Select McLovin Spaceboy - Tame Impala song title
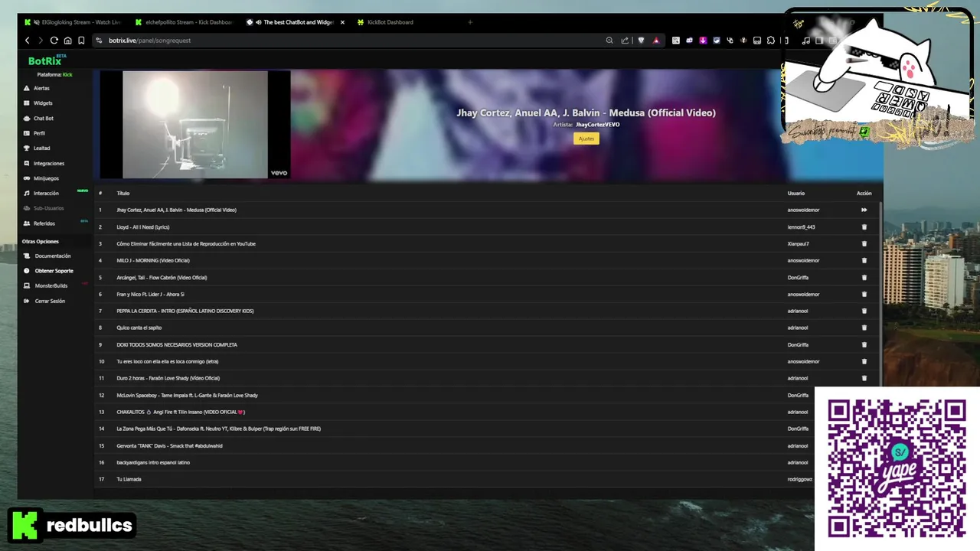 (x=187, y=395)
